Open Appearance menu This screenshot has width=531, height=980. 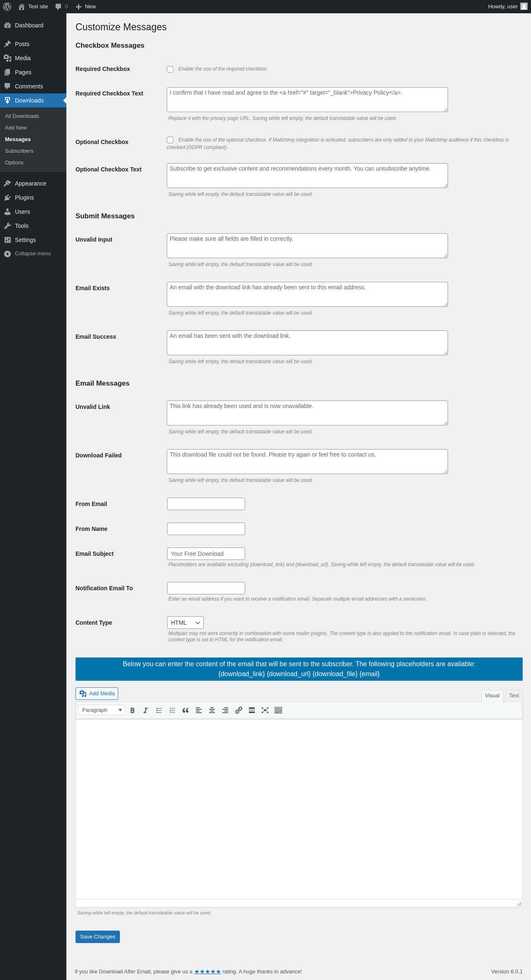click(33, 183)
